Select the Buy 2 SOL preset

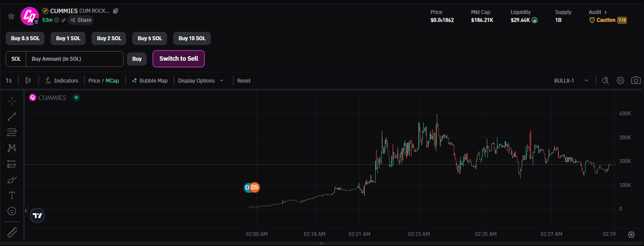(109, 38)
